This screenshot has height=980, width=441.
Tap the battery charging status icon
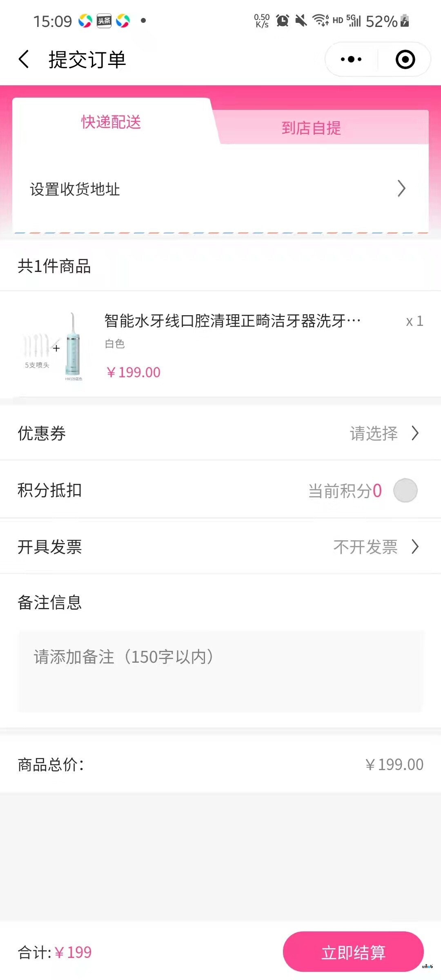(405, 20)
